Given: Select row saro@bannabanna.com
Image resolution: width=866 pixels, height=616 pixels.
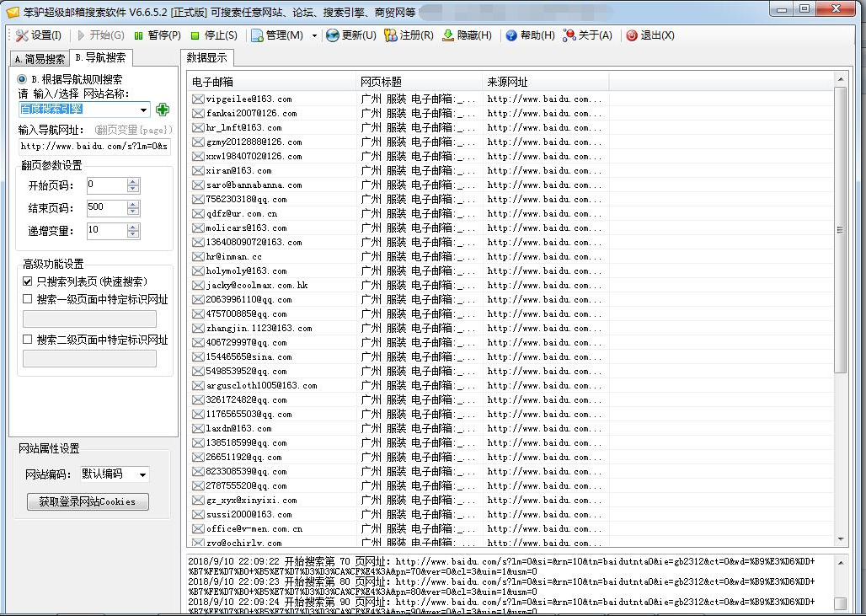Looking at the screenshot, I should [511, 185].
